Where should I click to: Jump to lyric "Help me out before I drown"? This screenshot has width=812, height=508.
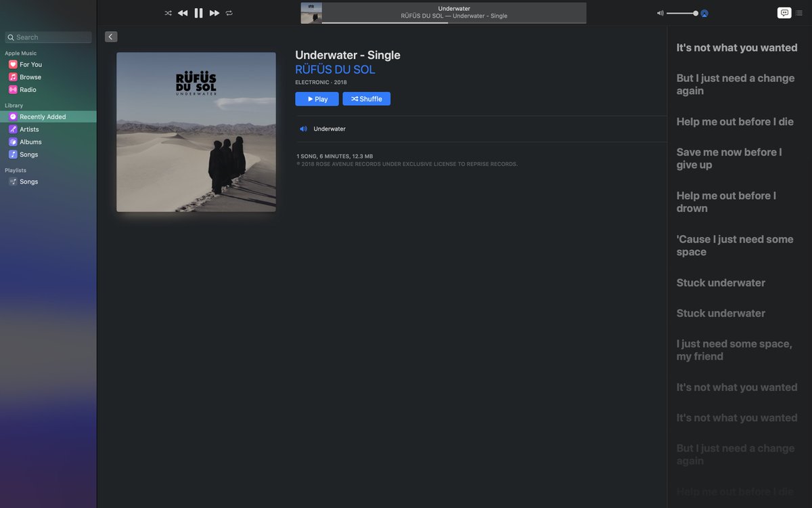[x=726, y=202]
